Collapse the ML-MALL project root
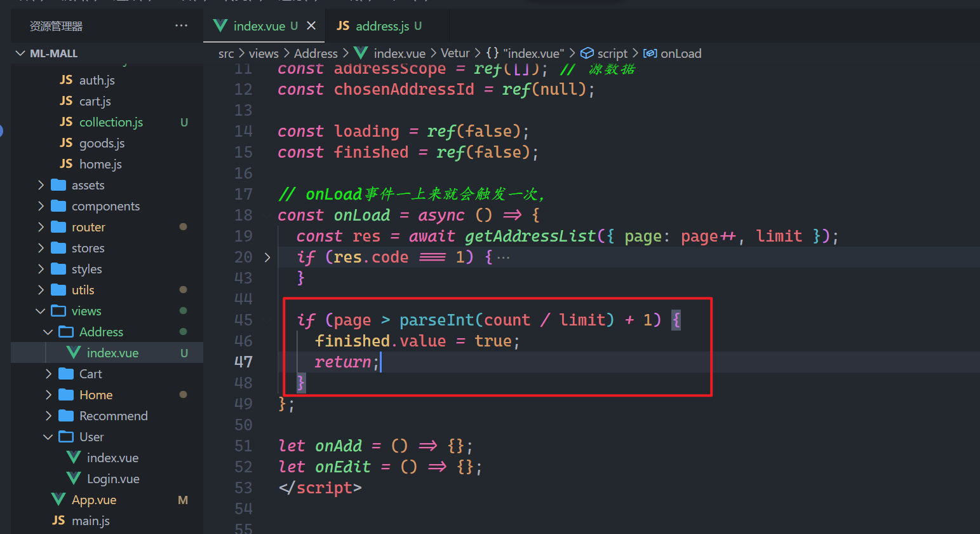 click(x=20, y=53)
